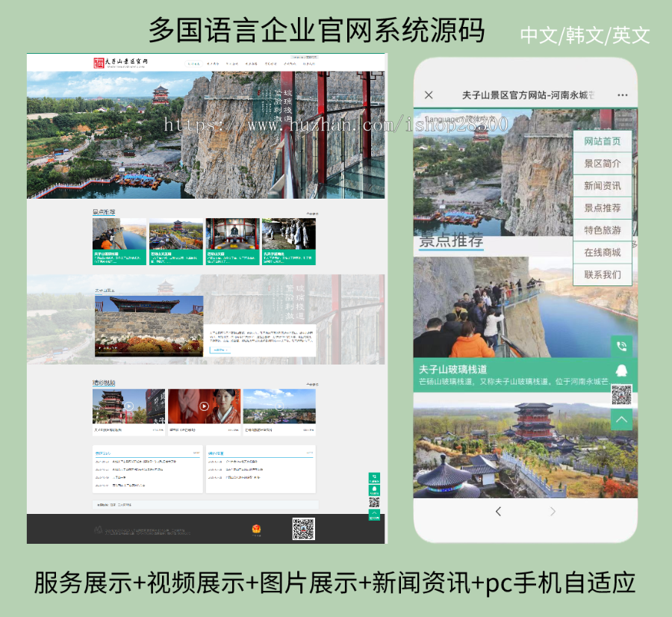Open the language selector in desktop header

(305, 57)
